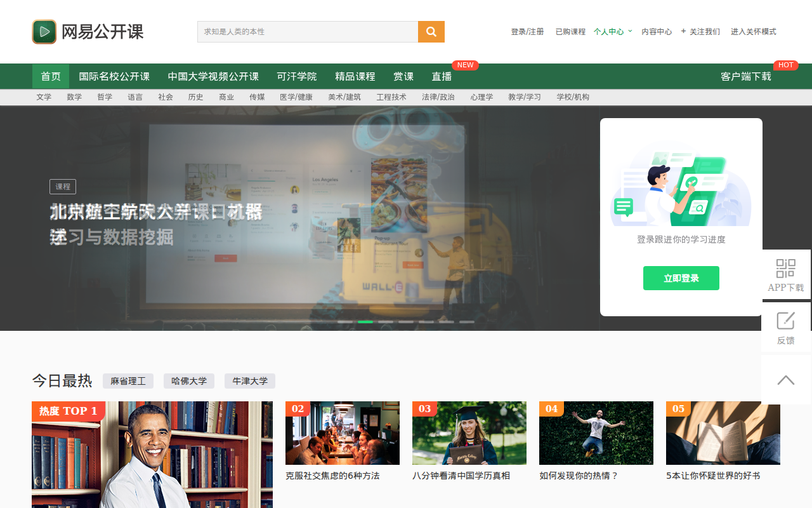
Task: Select the first carousel indicator dash
Action: 345,322
